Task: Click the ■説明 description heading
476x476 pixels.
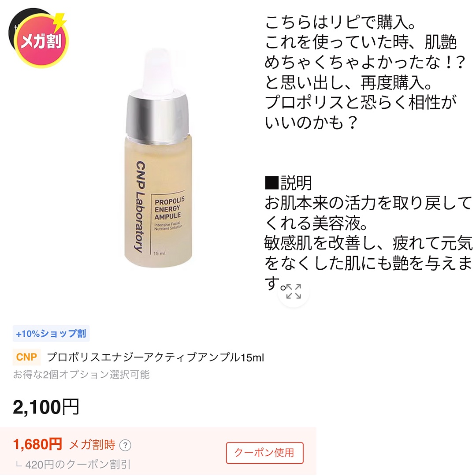Action: click(x=288, y=183)
